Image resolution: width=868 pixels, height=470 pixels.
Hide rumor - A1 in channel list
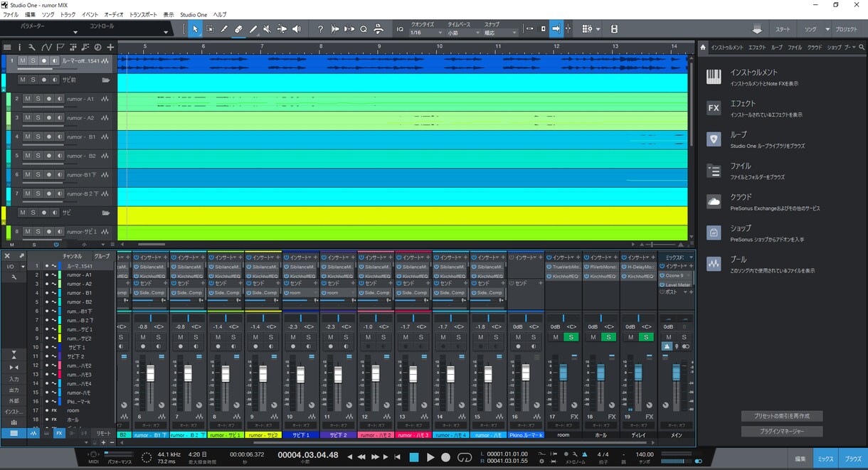tap(47, 274)
